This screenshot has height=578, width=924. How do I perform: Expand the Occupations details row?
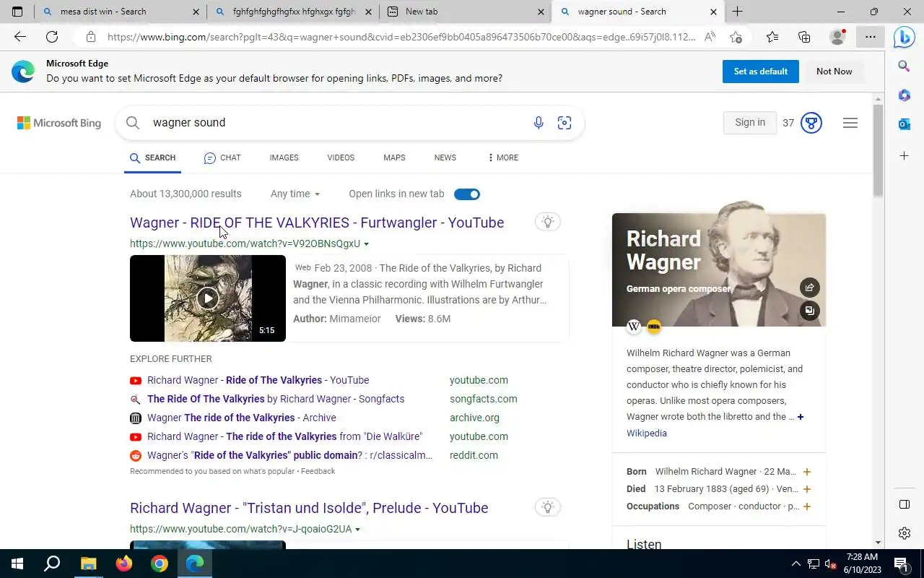(x=807, y=506)
